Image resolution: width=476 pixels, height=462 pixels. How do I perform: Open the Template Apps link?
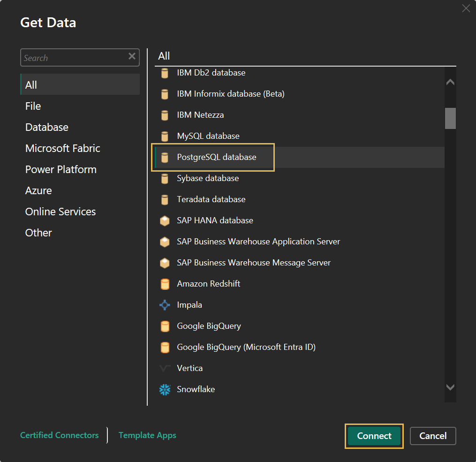point(147,435)
